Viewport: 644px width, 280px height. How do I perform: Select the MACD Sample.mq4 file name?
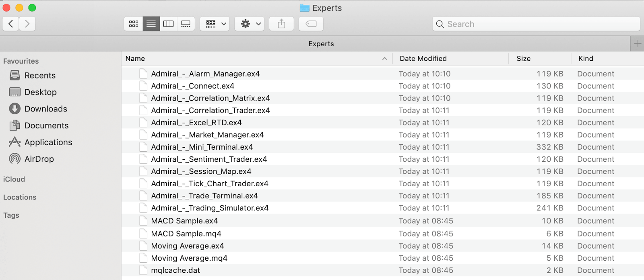coord(186,234)
